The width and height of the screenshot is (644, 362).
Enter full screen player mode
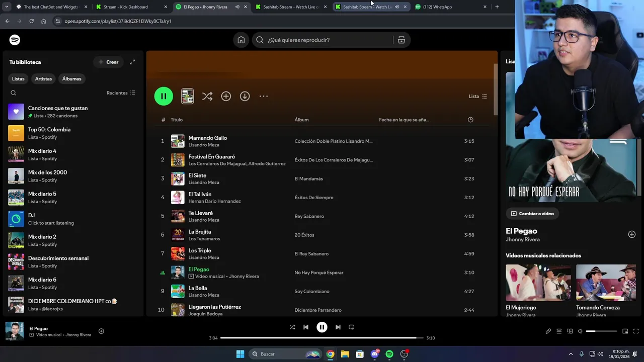click(x=636, y=331)
